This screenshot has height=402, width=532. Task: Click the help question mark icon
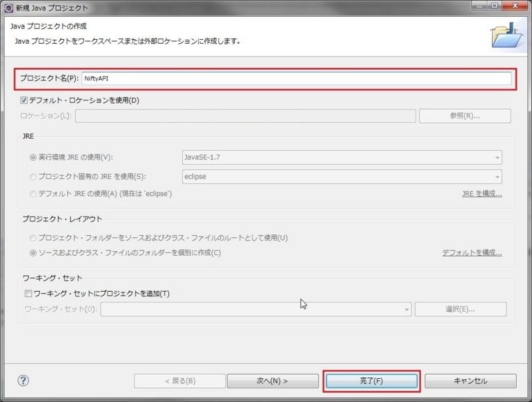[x=23, y=381]
